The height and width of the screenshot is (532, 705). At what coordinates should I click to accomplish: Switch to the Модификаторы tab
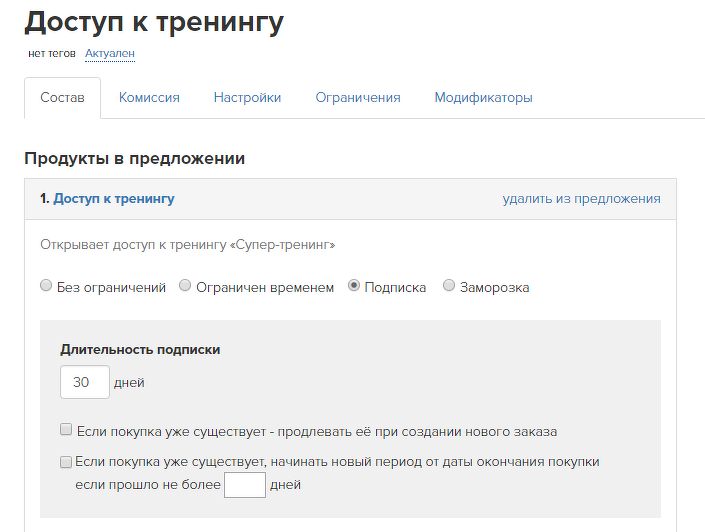483,98
